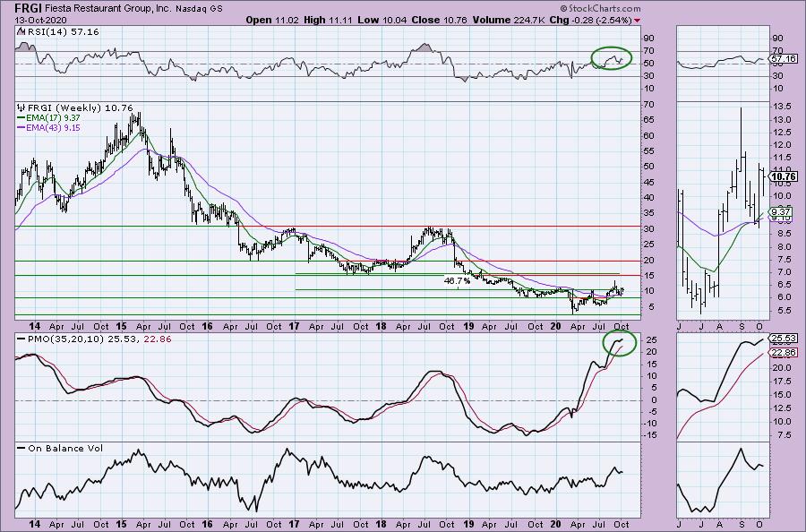Click the mountain icon before RSI(14)
806x532 pixels.
(x=21, y=32)
